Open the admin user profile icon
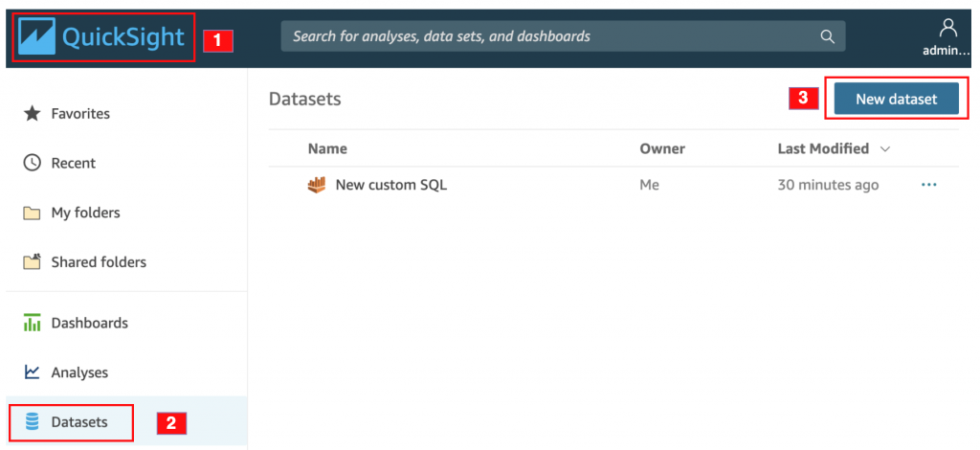Screen dimensions: 980x450 point(948,27)
